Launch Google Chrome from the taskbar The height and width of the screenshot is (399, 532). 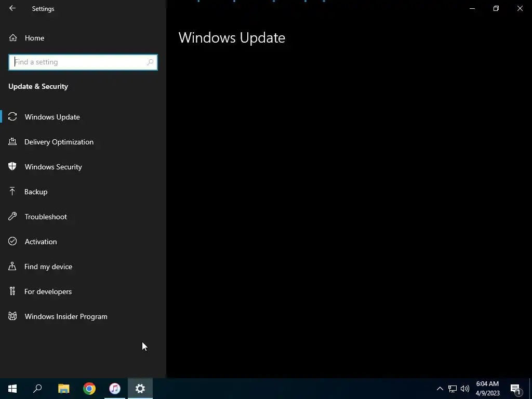pyautogui.click(x=89, y=389)
